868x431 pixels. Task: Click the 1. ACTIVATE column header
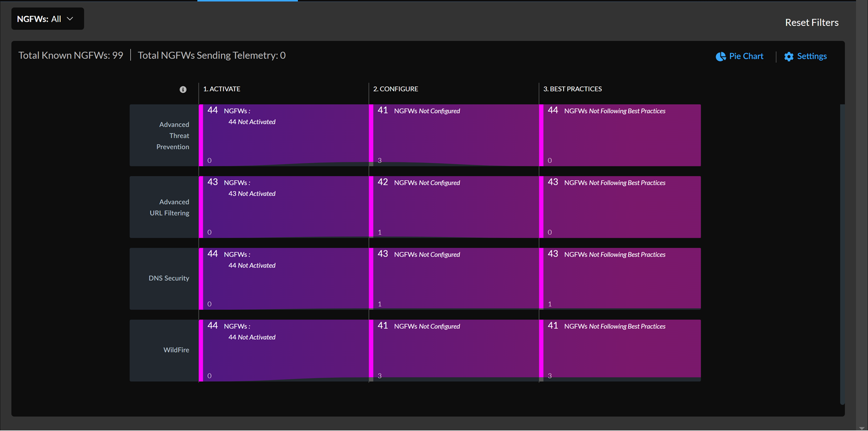(222, 89)
